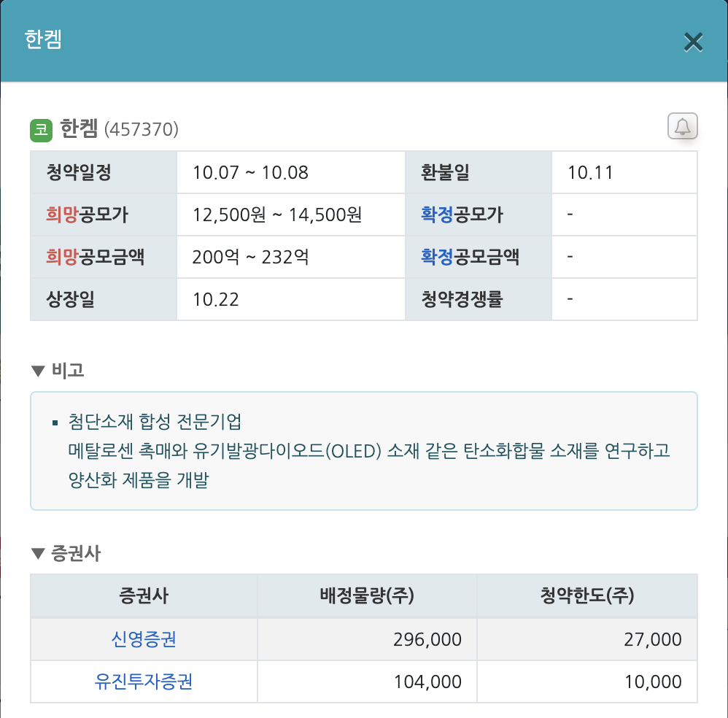Click the subscription limit 10,000
This screenshot has height=718, width=728.
[652, 682]
